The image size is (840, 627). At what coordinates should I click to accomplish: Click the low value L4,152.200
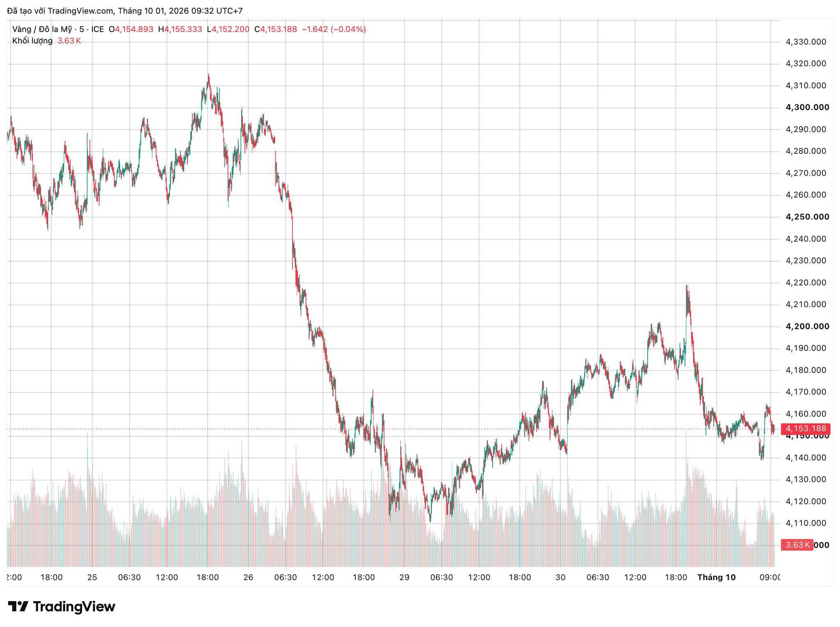tap(228, 29)
